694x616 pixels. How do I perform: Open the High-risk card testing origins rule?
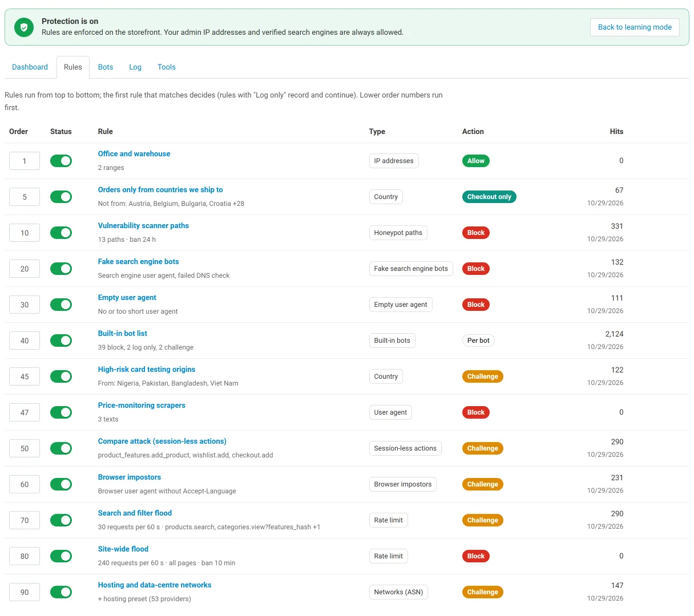(147, 370)
